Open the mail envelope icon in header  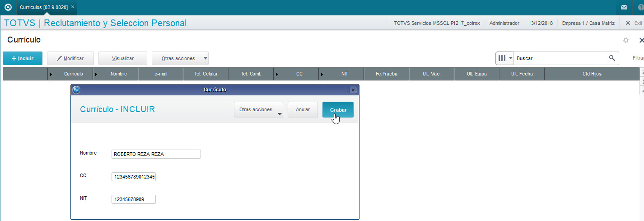click(x=624, y=7)
